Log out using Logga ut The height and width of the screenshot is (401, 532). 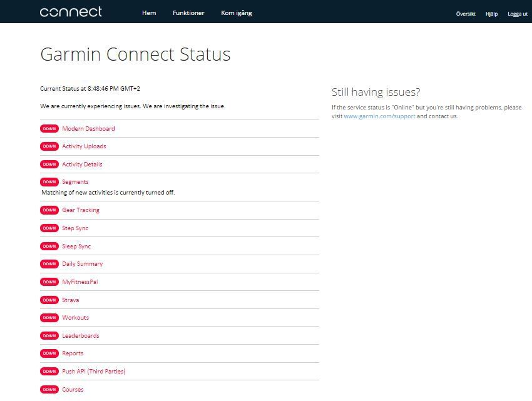[x=518, y=14]
